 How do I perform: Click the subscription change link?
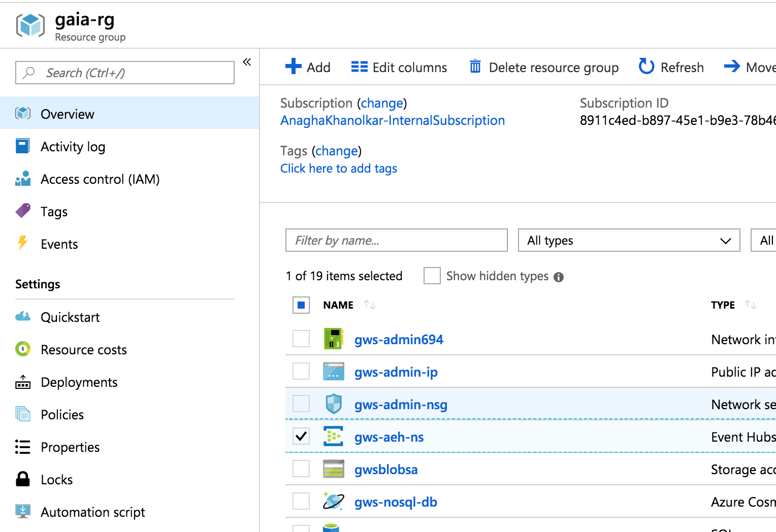[382, 103]
